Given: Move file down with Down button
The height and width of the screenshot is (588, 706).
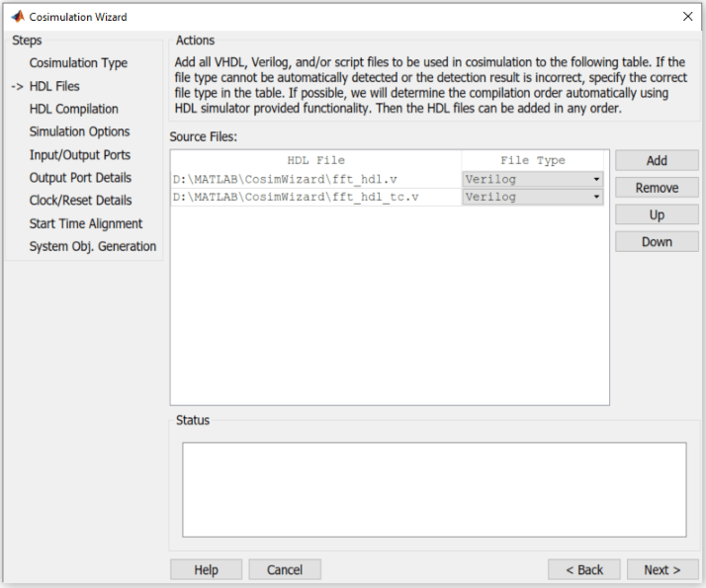Looking at the screenshot, I should [x=657, y=241].
